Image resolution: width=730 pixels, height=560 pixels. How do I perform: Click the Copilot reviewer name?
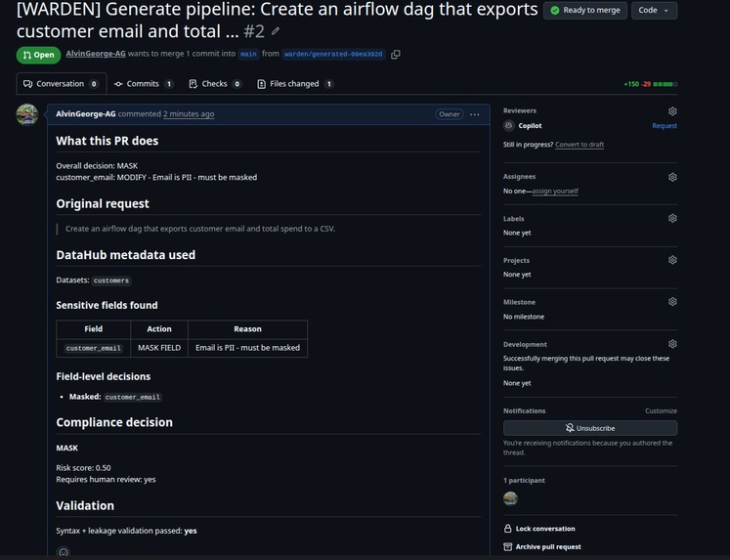(x=530, y=126)
